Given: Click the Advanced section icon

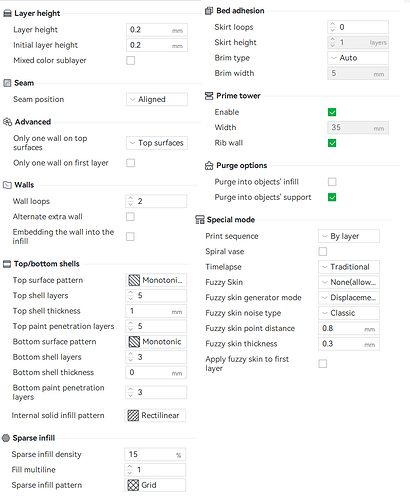Looking at the screenshot, I should [x=7, y=122].
